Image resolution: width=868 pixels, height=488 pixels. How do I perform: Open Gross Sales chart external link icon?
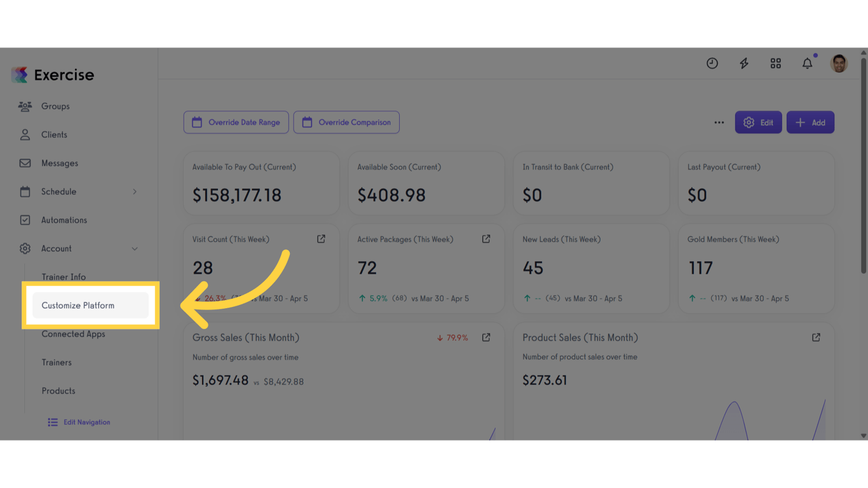485,337
